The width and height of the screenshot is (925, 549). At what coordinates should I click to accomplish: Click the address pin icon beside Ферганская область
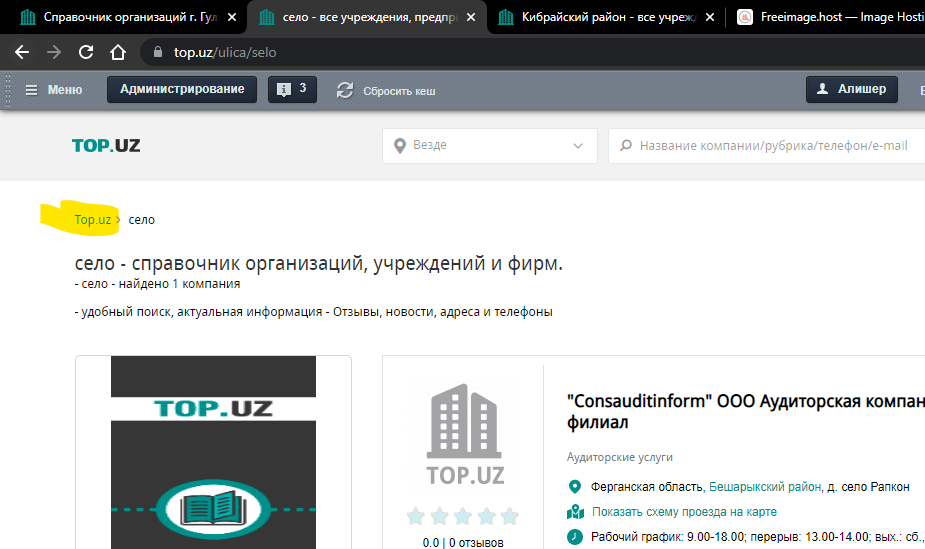(x=575, y=486)
